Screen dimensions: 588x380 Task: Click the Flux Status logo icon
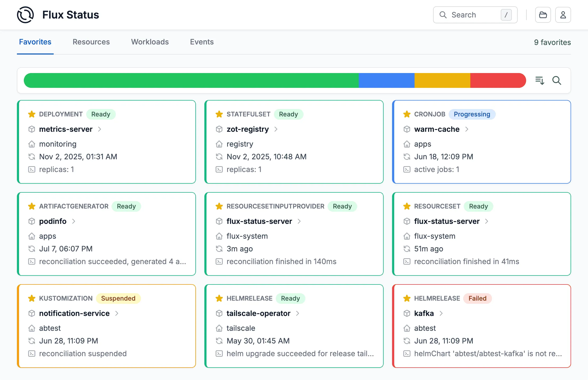point(25,15)
